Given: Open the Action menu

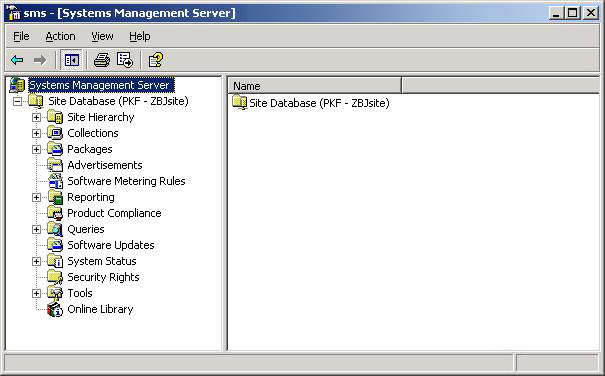Looking at the screenshot, I should coord(60,36).
